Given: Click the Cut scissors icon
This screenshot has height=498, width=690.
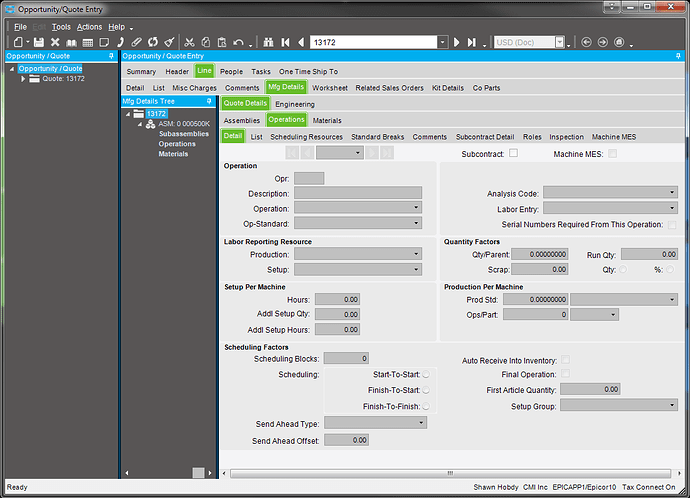Looking at the screenshot, I should click(x=187, y=43).
